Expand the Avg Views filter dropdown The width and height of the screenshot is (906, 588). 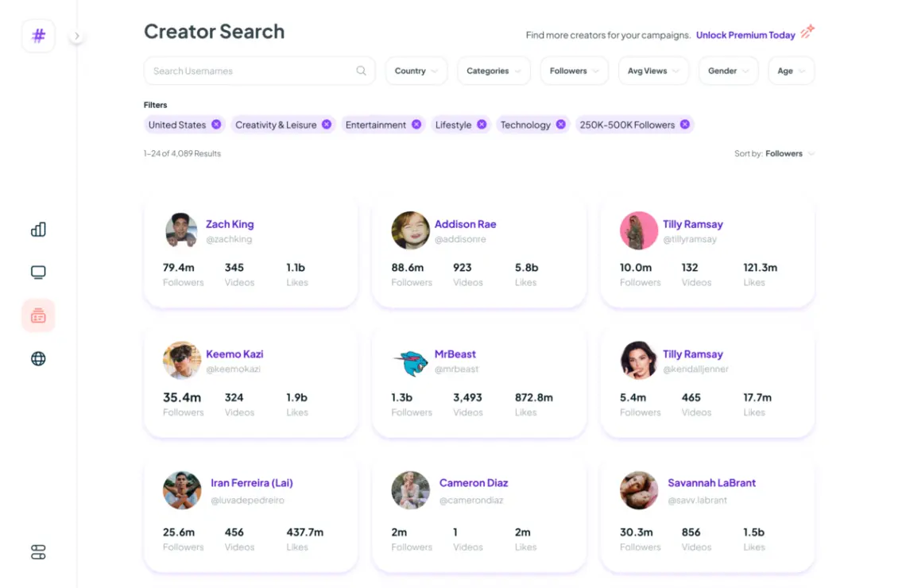point(652,71)
